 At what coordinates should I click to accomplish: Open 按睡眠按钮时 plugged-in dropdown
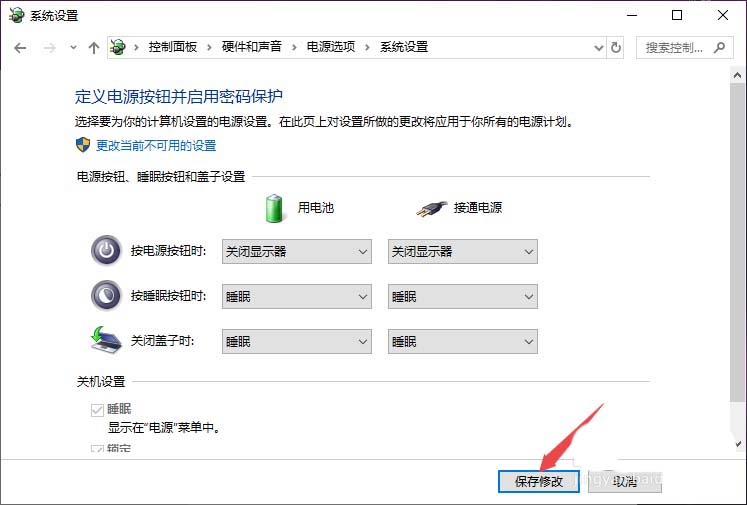pos(463,296)
